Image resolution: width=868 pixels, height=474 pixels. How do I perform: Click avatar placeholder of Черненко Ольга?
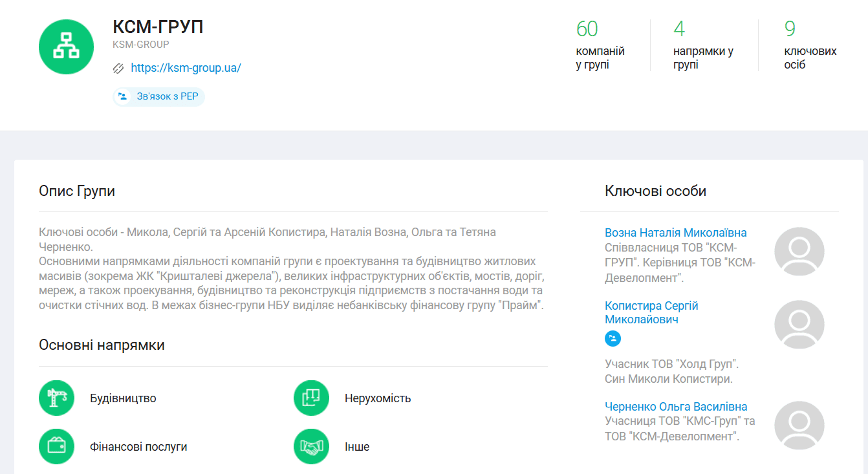[x=799, y=426]
